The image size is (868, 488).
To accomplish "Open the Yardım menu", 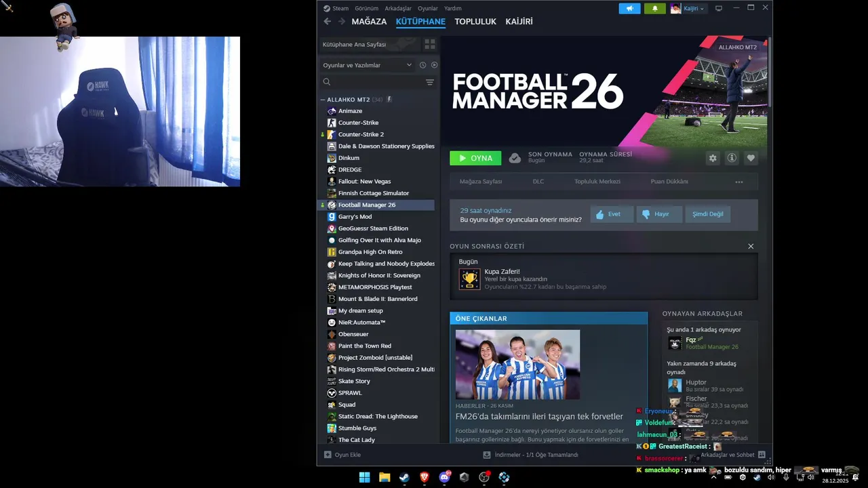I will (x=453, y=8).
